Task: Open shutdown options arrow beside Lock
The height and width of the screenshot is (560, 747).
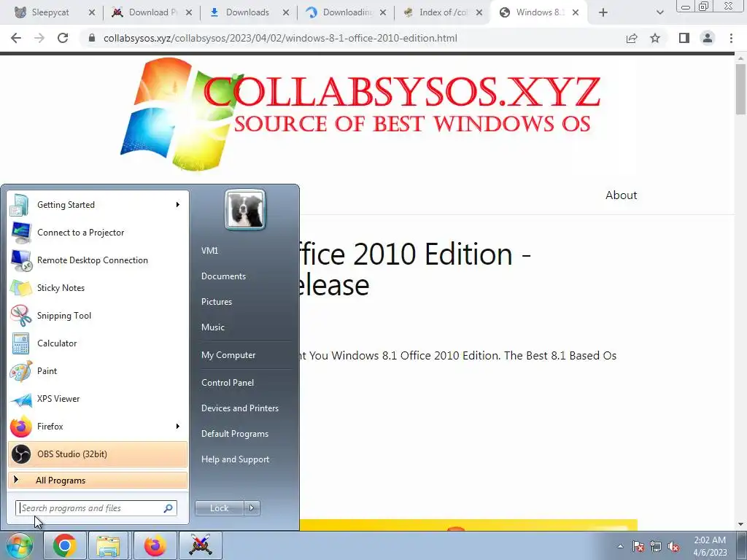Action: (x=252, y=508)
